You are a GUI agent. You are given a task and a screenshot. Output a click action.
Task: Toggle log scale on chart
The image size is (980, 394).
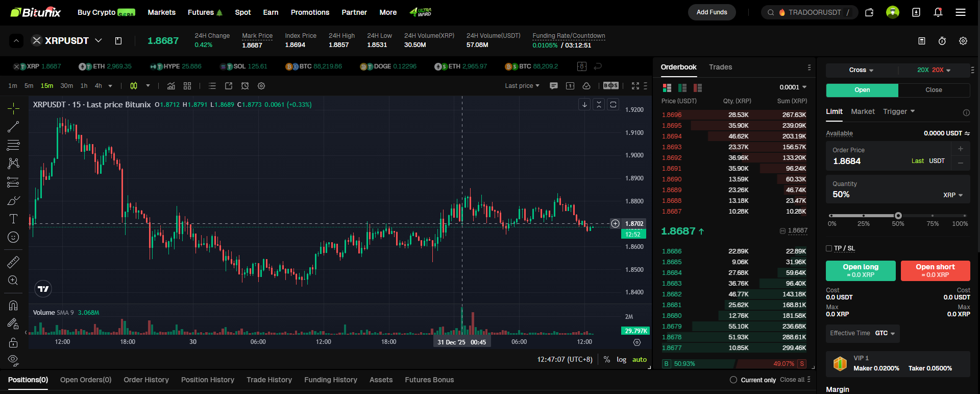tap(621, 359)
